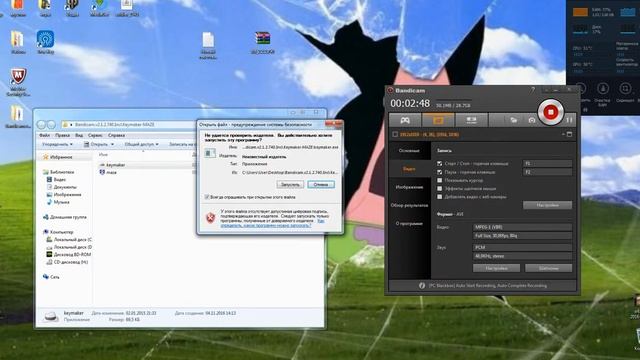Screen dimensions: 640x360
Task: Open the Сервис menu in Explorer
Action: coord(95,135)
